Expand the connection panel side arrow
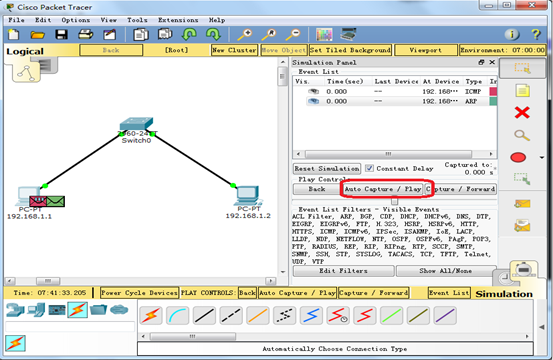Screen dimensions: 553x360 pyautogui.click(x=541, y=327)
